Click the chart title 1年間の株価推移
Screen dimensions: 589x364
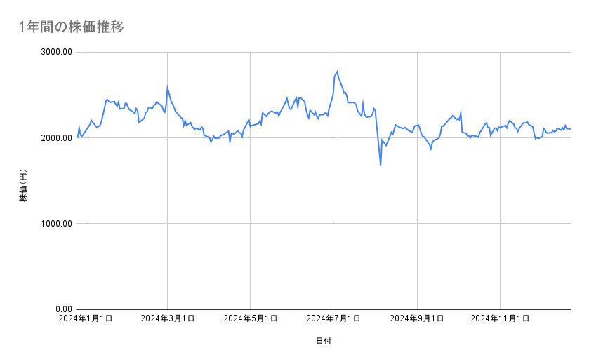tap(73, 27)
